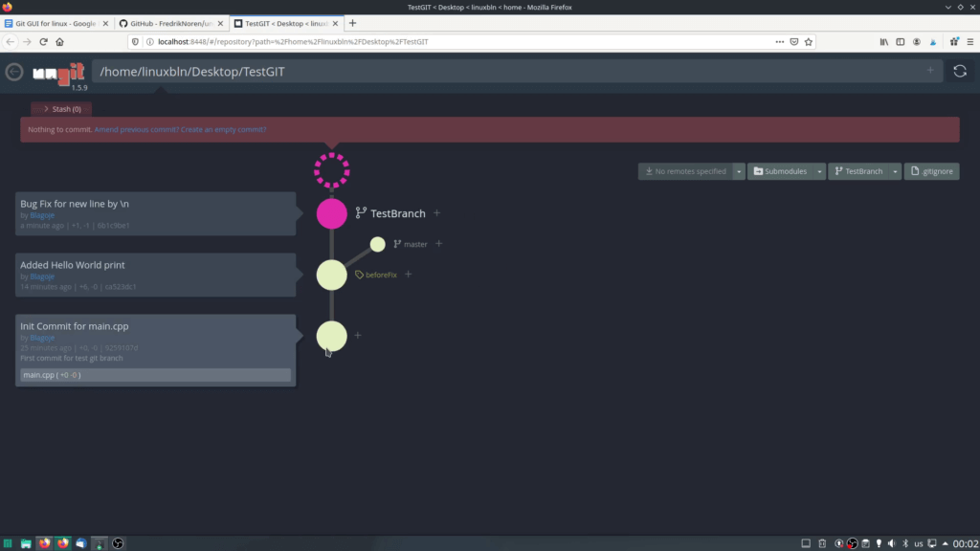Show Firefox sidebars icon
Image resolution: width=980 pixels, height=551 pixels.
pos(901,42)
